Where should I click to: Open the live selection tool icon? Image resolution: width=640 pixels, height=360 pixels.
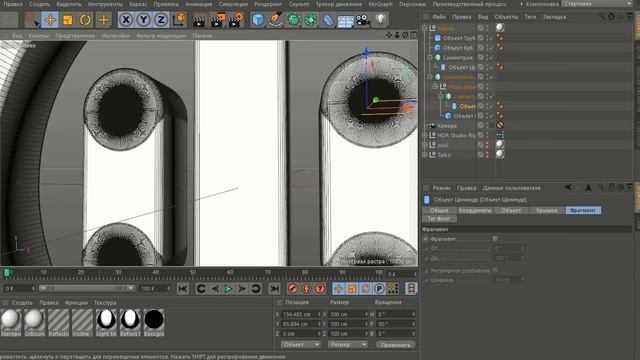tap(32, 20)
